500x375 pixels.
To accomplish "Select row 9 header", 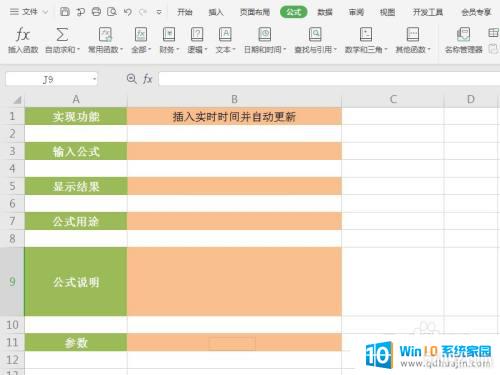I will (12, 282).
